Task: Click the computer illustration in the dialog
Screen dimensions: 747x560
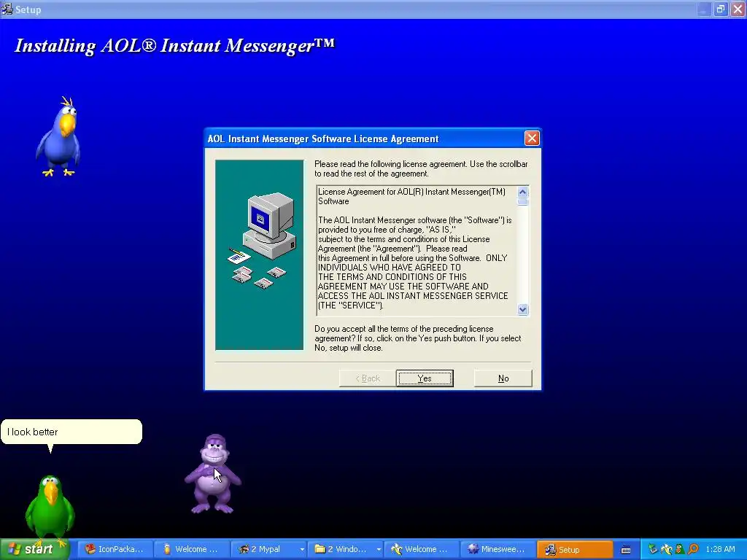Action: tap(259, 254)
